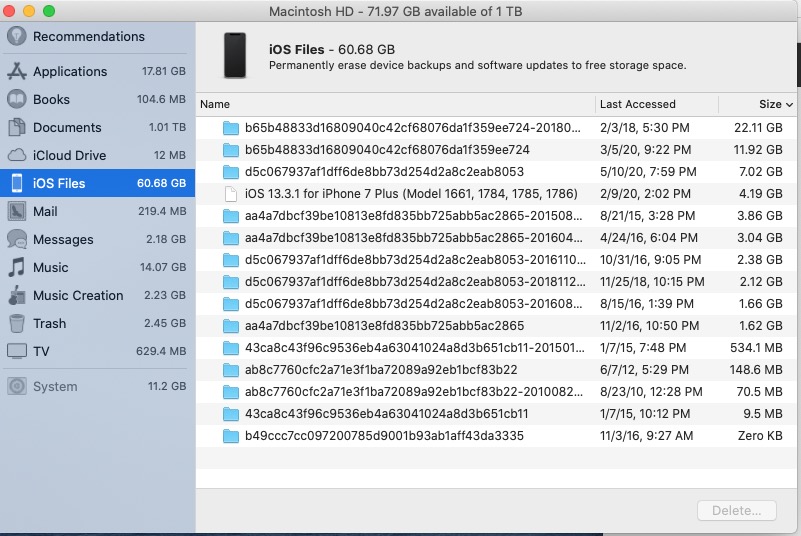
Task: Click the System gear icon
Action: coord(16,386)
